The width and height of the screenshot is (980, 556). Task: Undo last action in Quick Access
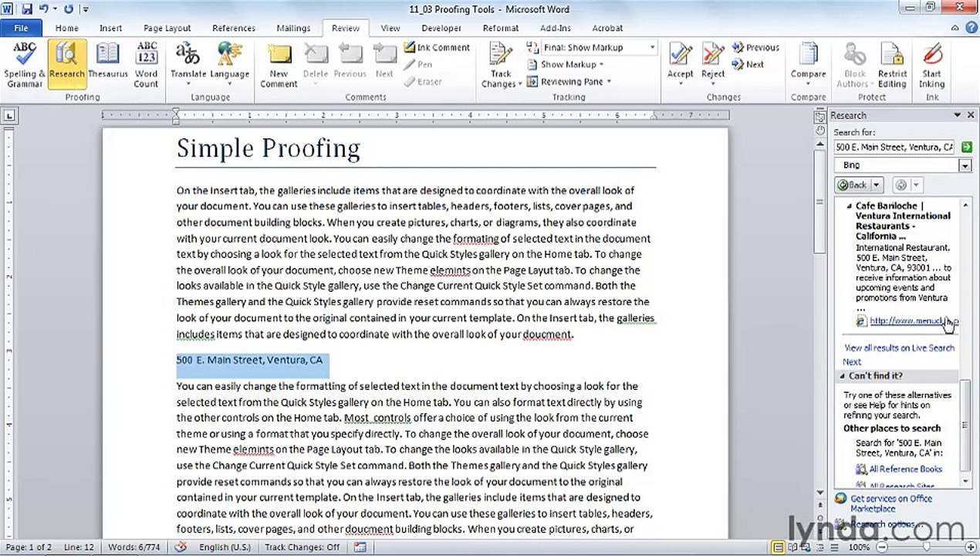click(x=44, y=9)
